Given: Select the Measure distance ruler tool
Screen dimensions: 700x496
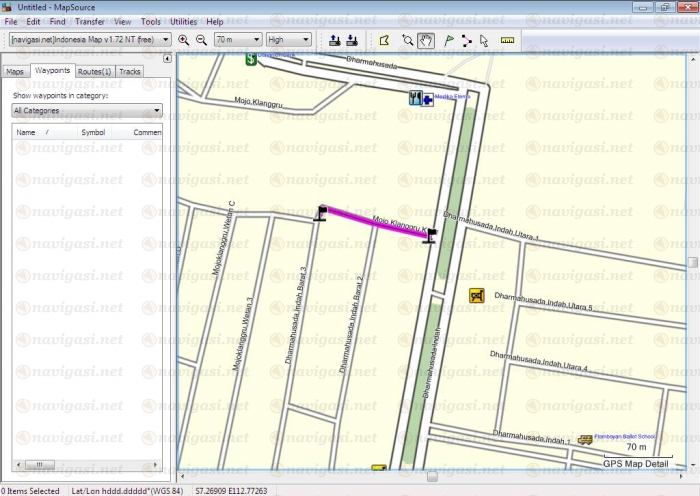Looking at the screenshot, I should (x=506, y=40).
